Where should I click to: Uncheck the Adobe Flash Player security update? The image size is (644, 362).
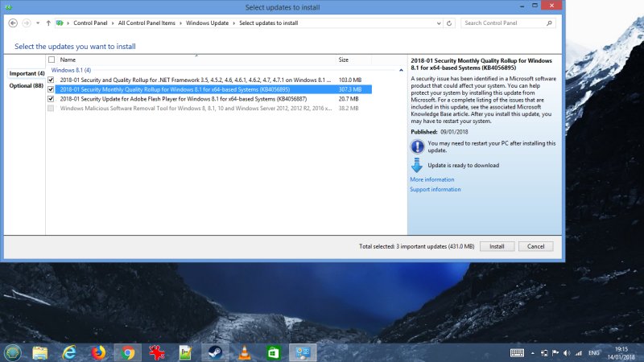tap(52, 98)
